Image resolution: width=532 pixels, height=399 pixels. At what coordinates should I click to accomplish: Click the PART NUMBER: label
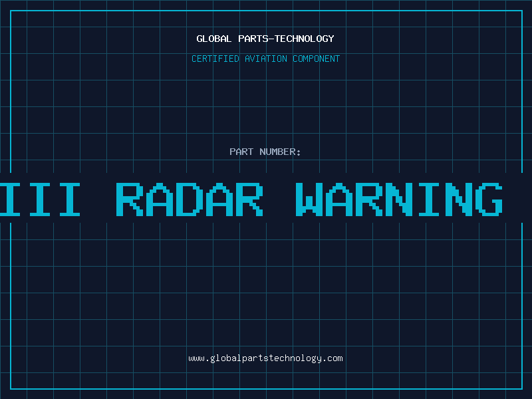[265, 152]
